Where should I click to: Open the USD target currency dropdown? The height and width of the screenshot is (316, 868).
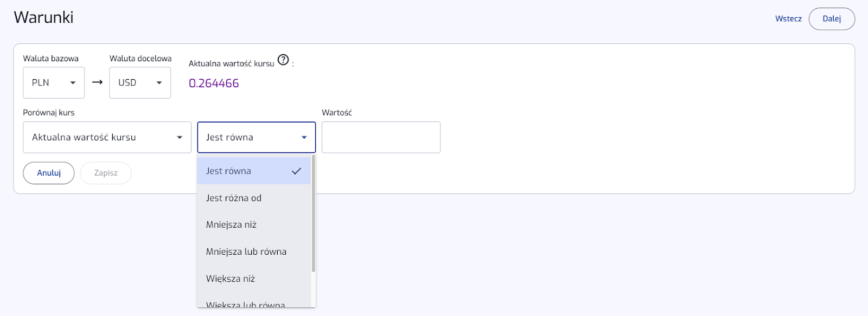click(140, 82)
